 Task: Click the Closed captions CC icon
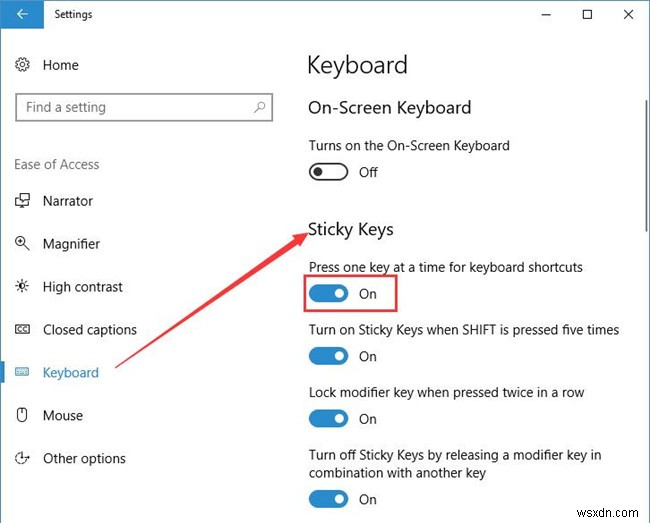(22, 329)
